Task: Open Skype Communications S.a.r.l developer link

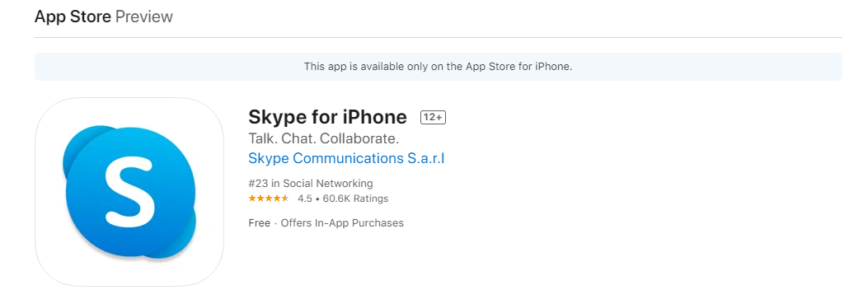Action: (x=346, y=158)
